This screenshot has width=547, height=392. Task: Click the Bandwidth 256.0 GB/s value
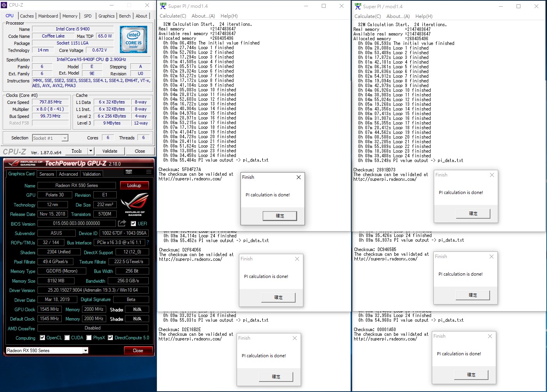[128, 281]
